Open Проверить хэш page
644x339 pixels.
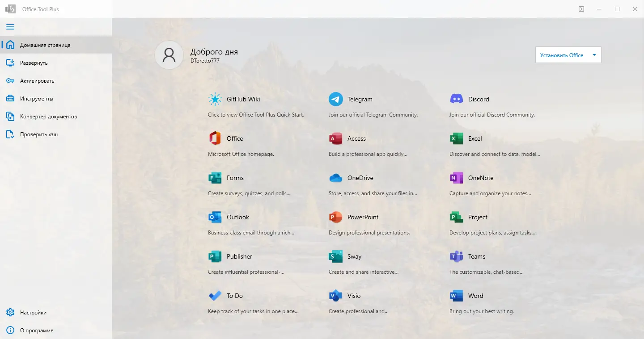tap(56, 134)
